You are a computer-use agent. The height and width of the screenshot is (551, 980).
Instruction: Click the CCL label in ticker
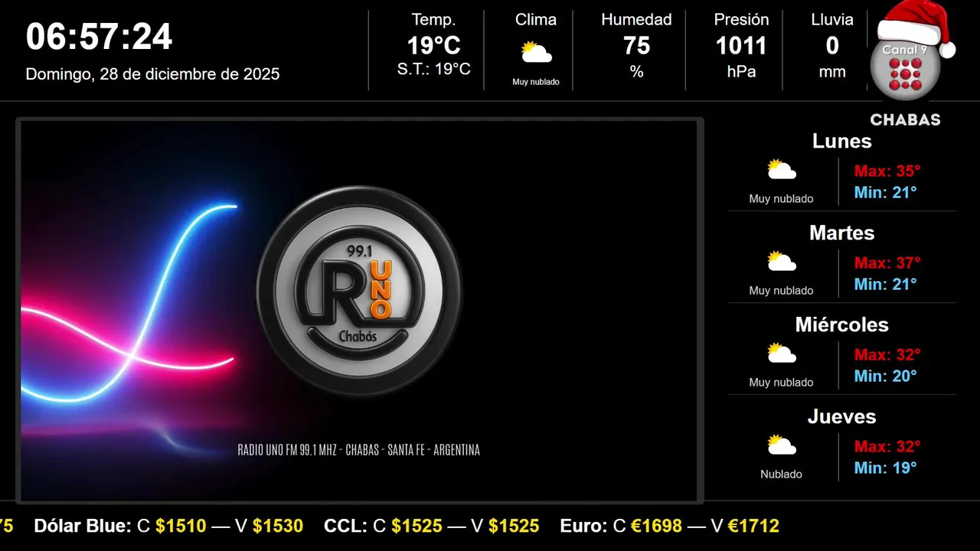pos(346,526)
